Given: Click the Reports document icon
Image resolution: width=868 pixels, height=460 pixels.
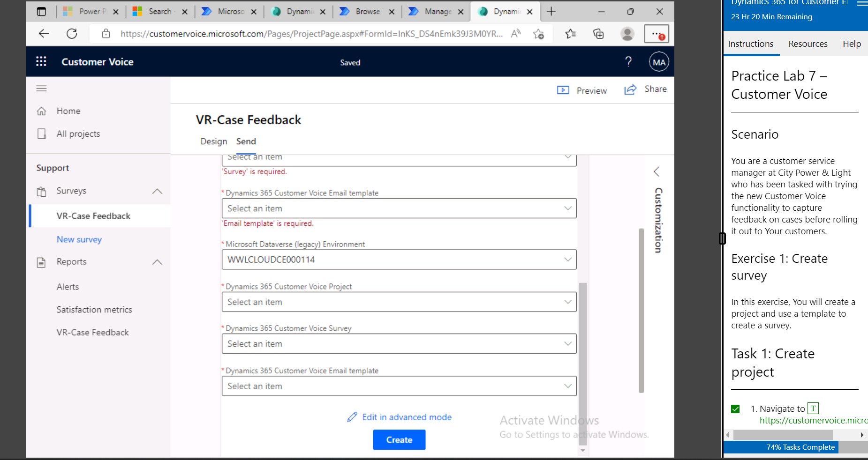Looking at the screenshot, I should [x=41, y=261].
